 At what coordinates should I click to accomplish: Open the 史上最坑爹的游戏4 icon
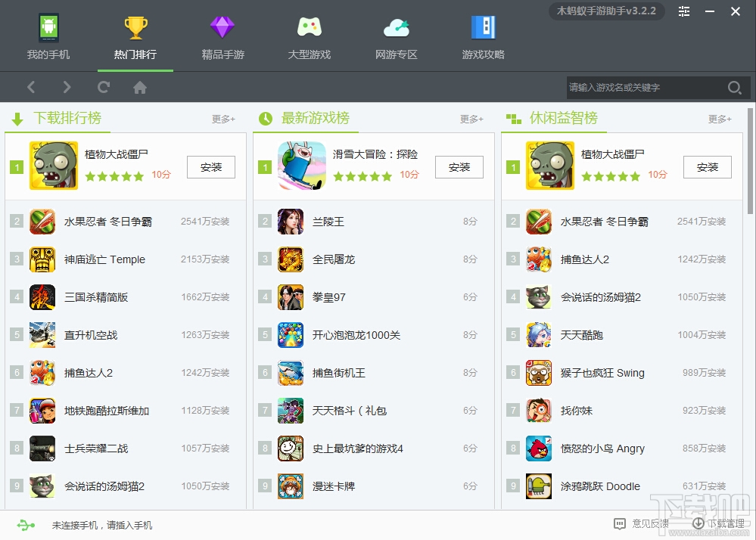coord(291,448)
